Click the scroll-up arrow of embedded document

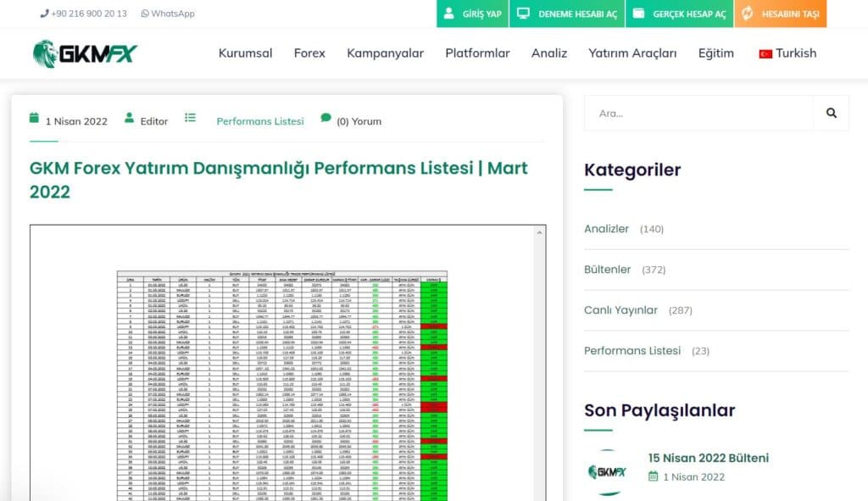pos(539,232)
